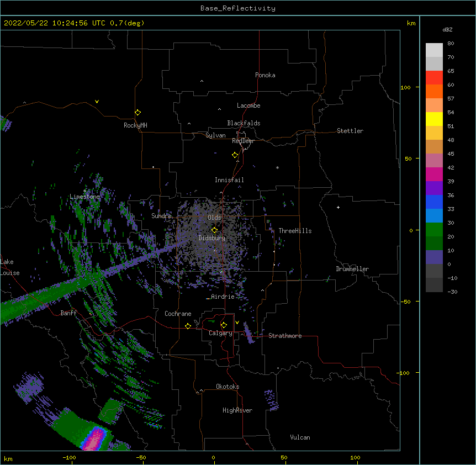The width and height of the screenshot is (476, 465).
Task: Click the RedDeer city label
Action: point(243,141)
